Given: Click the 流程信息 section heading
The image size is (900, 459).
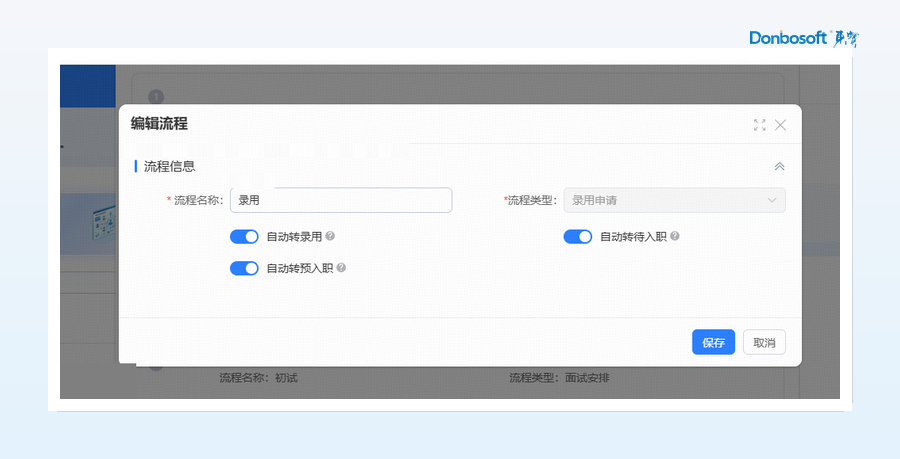Looking at the screenshot, I should point(169,166).
